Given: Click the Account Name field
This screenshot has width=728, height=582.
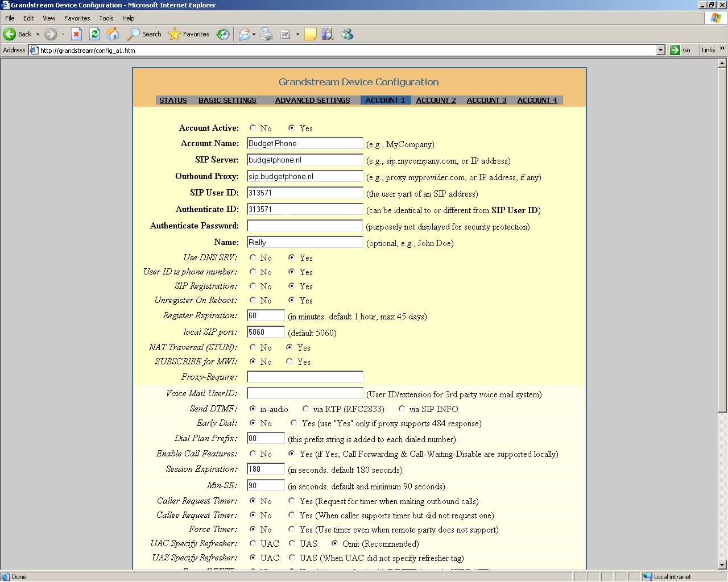Looking at the screenshot, I should [x=305, y=143].
